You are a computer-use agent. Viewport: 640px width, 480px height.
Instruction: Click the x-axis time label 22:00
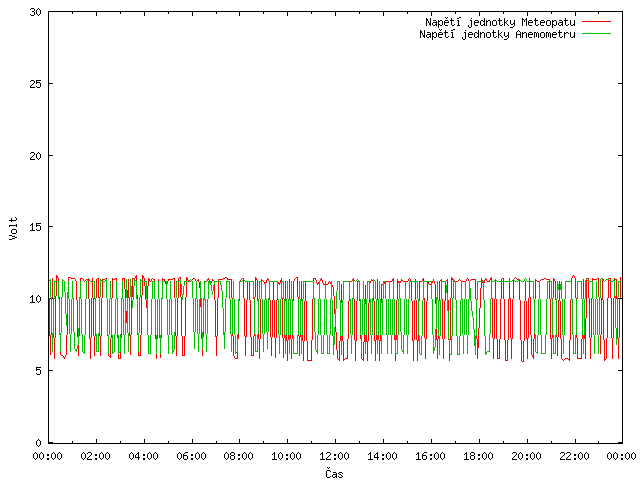574,456
